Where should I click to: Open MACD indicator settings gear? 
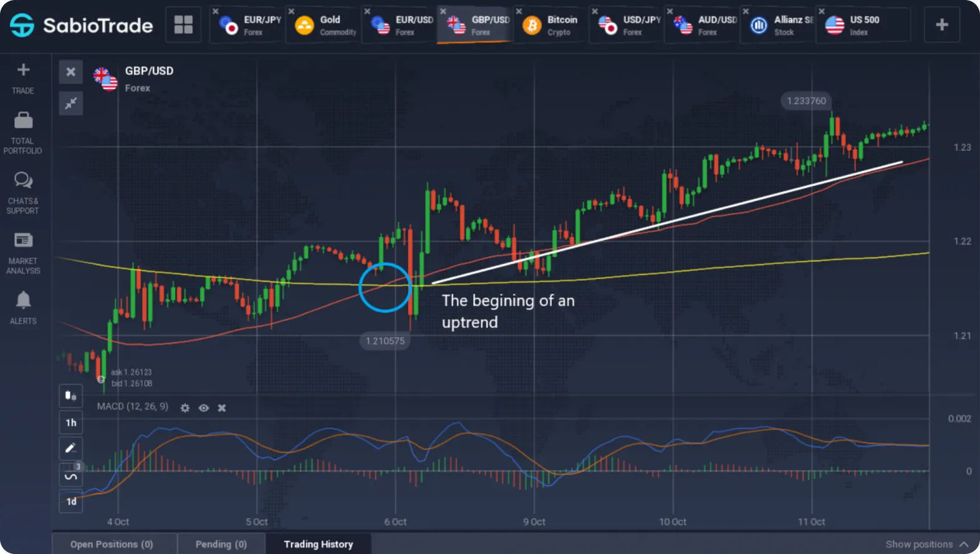pyautogui.click(x=185, y=408)
